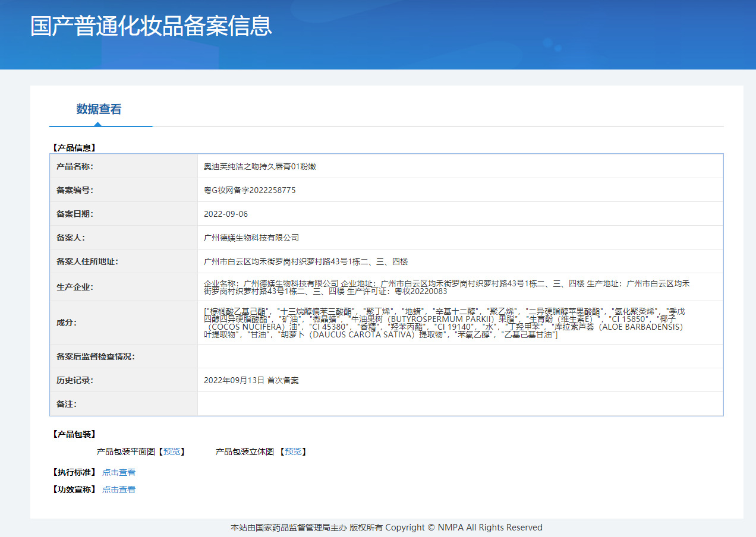Preview the 产品包装立体图 image
Image resolution: width=756 pixels, height=537 pixels.
[x=293, y=451]
